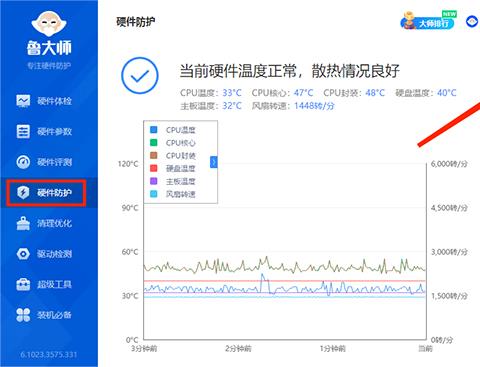Click the 3分钟前 time axis label

(144, 349)
